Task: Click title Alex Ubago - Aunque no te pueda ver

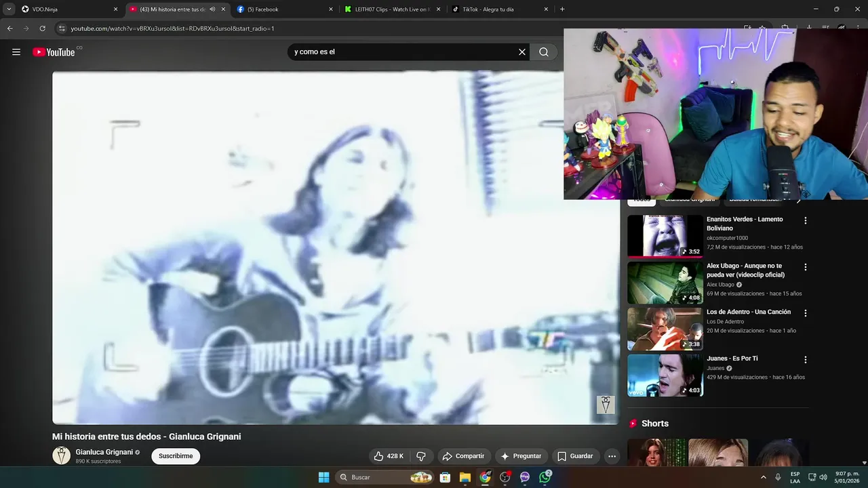Action: [x=745, y=270]
